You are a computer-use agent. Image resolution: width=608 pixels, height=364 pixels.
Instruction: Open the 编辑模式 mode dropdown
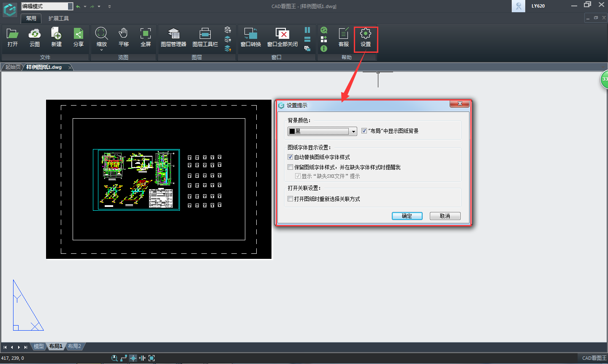[x=70, y=6]
